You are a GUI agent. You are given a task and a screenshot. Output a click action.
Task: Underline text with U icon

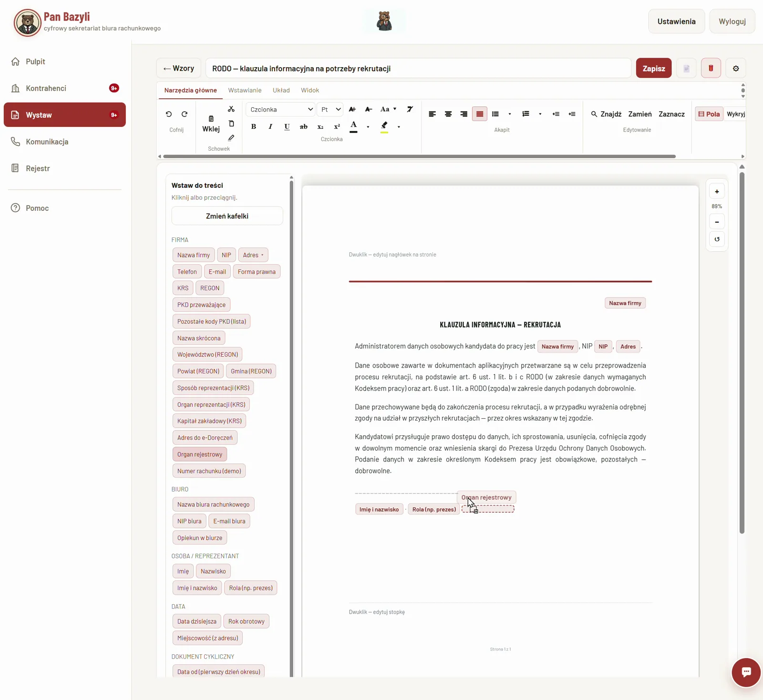287,126
